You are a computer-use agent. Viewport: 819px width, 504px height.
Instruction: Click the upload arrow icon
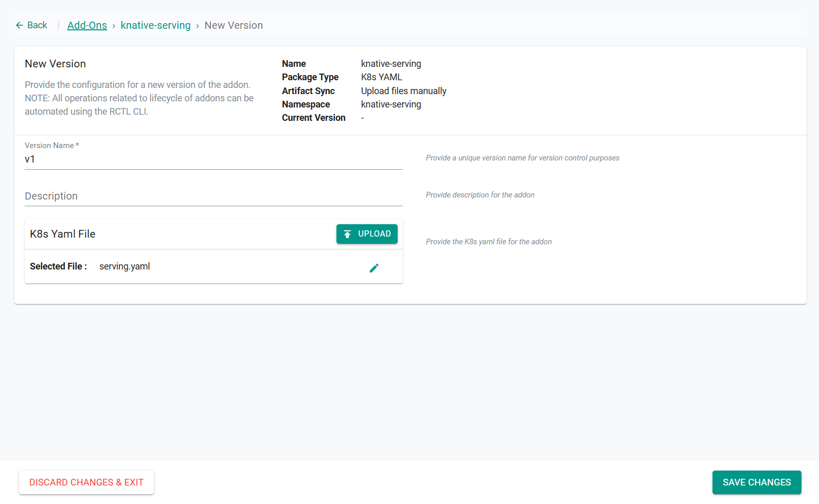pos(348,234)
